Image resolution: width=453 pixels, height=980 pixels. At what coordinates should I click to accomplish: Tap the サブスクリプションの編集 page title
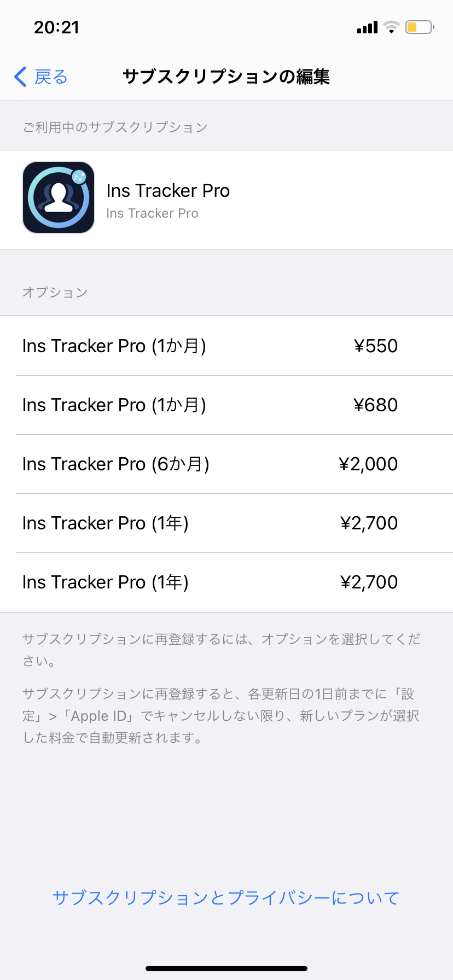(226, 77)
